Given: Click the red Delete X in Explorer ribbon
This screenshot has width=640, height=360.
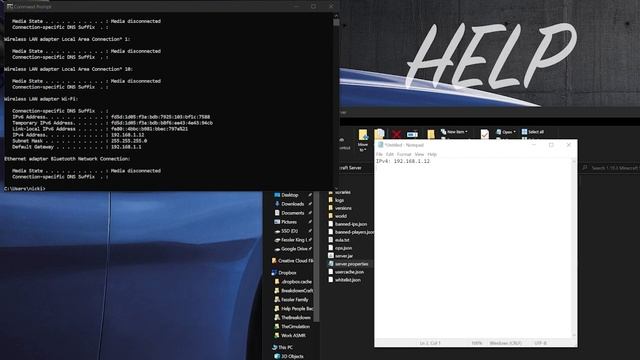Looking at the screenshot, I should [x=396, y=134].
